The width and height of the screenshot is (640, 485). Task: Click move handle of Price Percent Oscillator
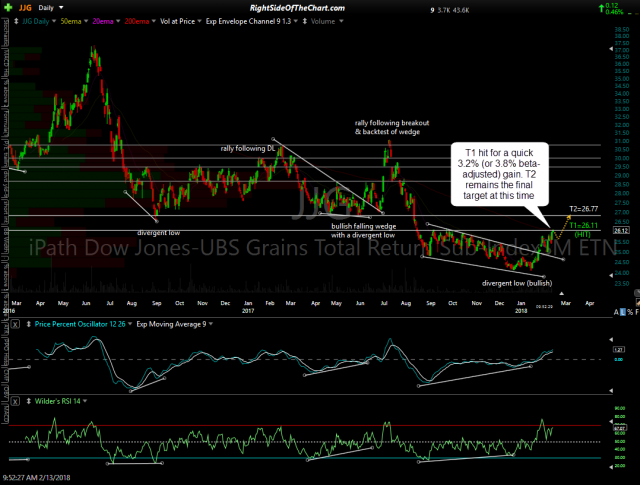pos(29,324)
